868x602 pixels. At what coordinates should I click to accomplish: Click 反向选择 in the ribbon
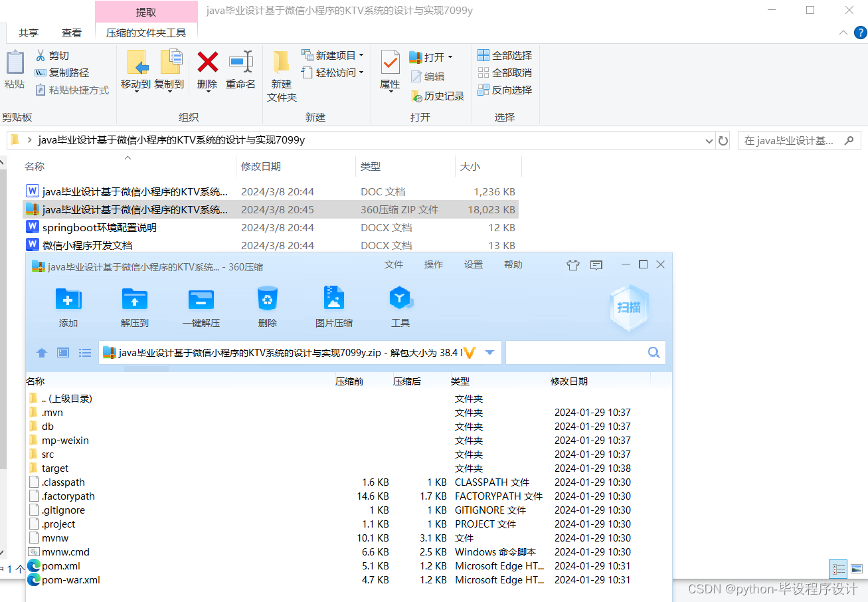(x=505, y=90)
